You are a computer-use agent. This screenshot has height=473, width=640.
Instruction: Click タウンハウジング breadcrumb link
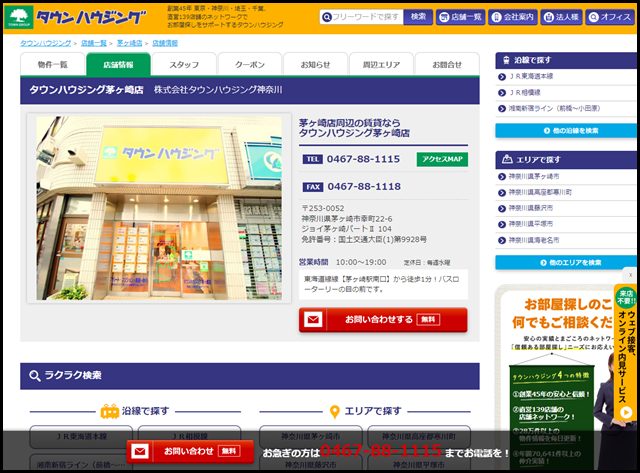(46, 43)
